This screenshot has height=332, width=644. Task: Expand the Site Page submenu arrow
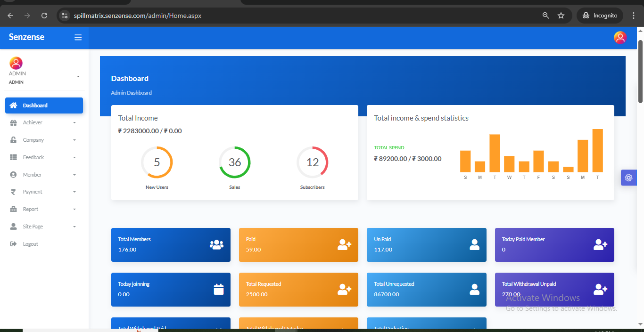click(74, 227)
